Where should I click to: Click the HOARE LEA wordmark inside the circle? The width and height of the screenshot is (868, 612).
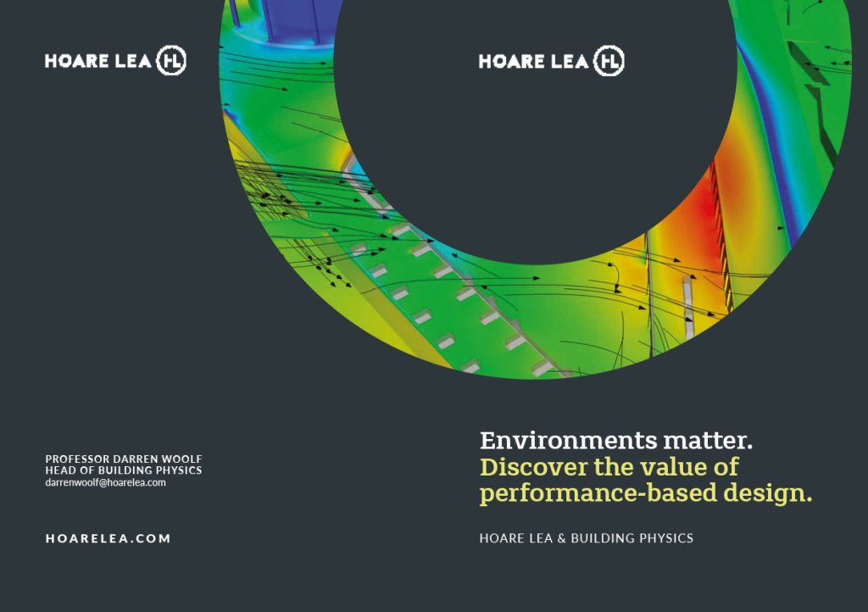click(x=534, y=61)
